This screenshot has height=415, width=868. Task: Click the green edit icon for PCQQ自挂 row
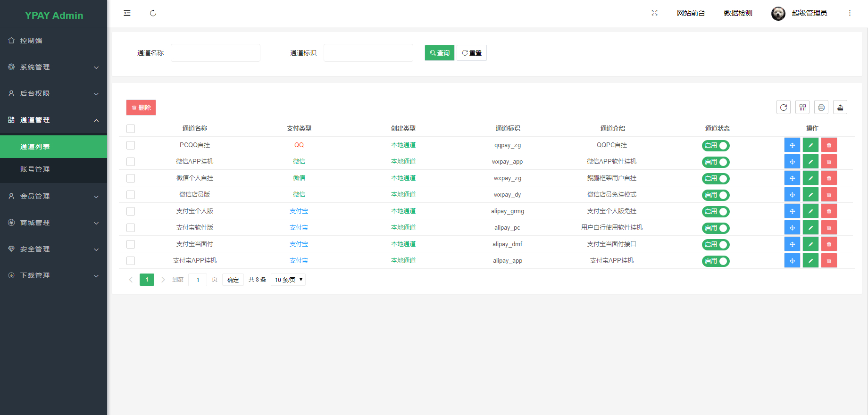click(x=810, y=145)
